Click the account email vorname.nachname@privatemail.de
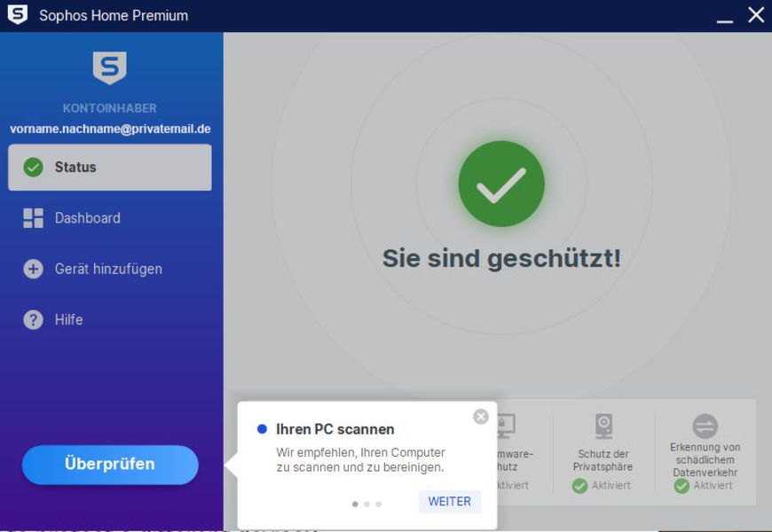 [110, 129]
